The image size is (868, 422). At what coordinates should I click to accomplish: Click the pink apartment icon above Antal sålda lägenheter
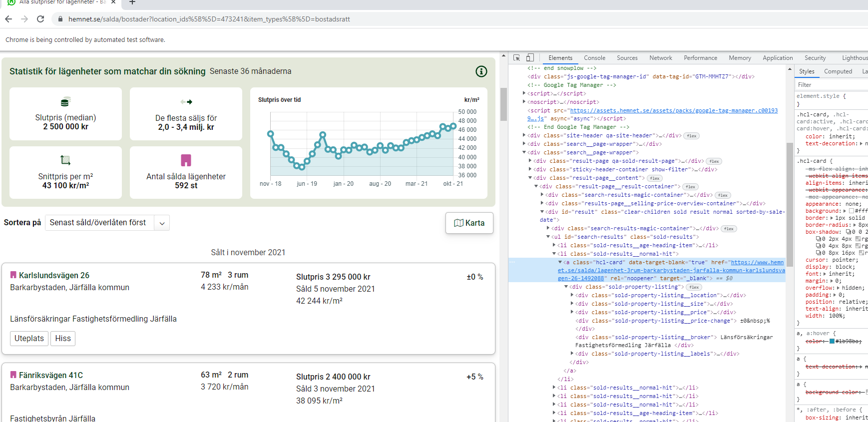(186, 160)
